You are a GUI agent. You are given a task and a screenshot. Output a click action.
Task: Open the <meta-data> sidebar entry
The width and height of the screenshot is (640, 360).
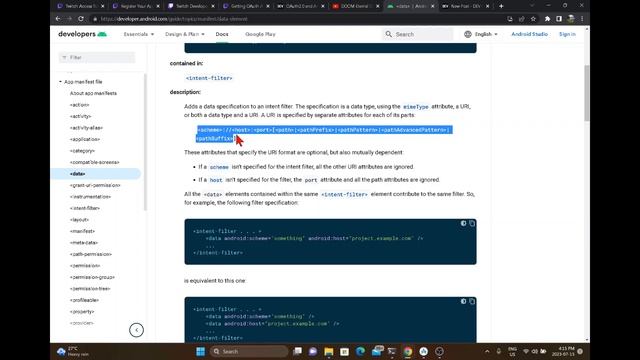tap(84, 242)
